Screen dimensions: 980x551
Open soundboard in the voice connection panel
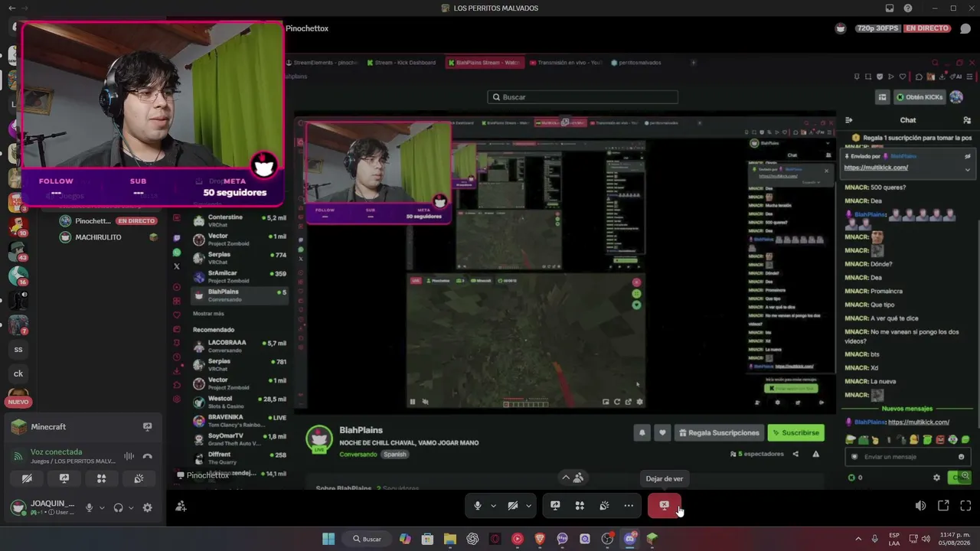pyautogui.click(x=139, y=478)
